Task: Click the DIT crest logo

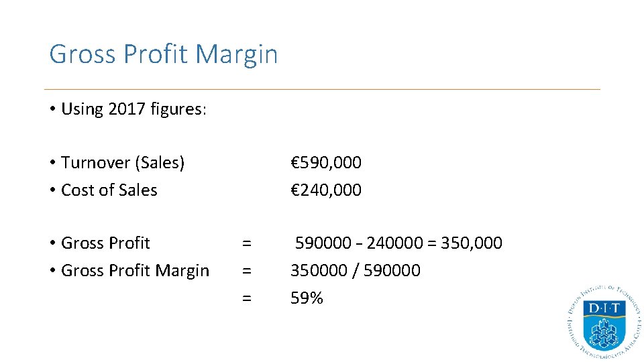Action: tap(604, 322)
